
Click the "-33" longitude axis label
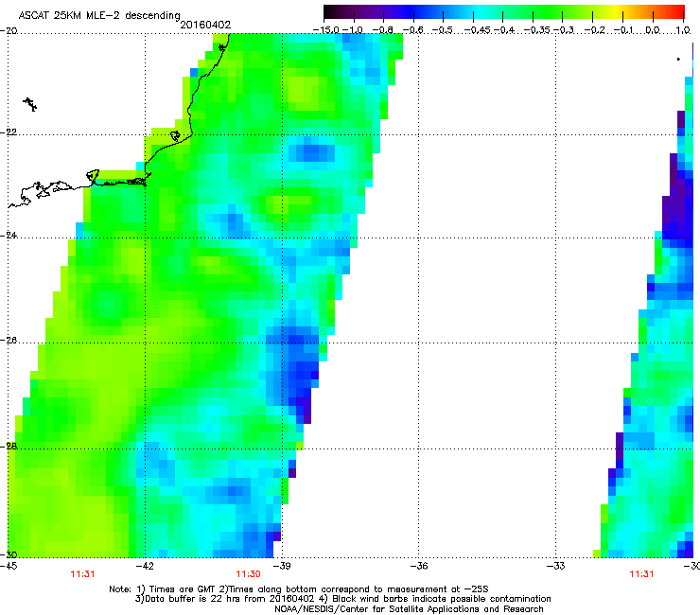[x=555, y=566]
